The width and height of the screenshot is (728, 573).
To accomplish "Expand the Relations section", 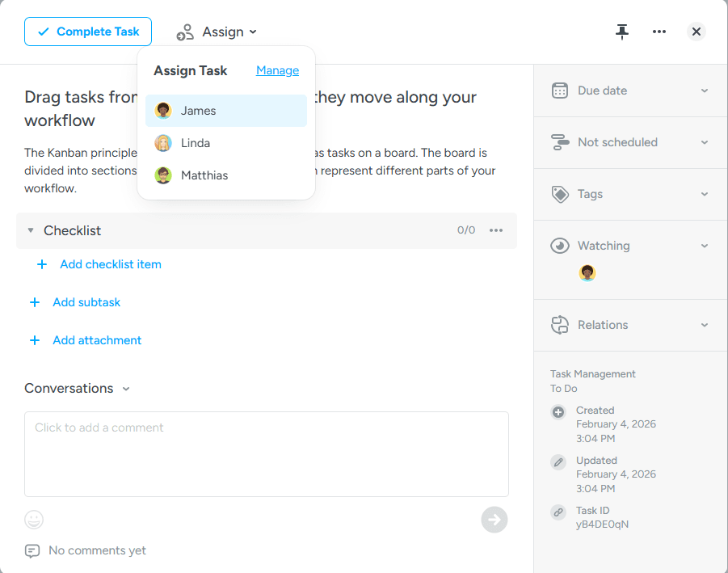I will click(x=630, y=325).
